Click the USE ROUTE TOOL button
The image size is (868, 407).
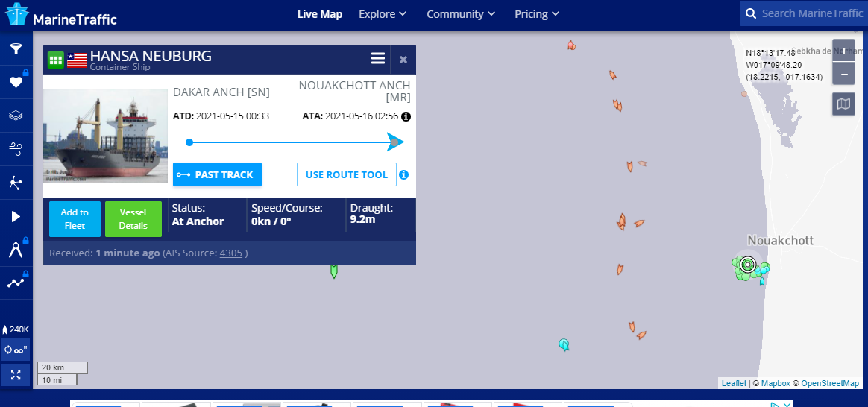pyautogui.click(x=347, y=174)
